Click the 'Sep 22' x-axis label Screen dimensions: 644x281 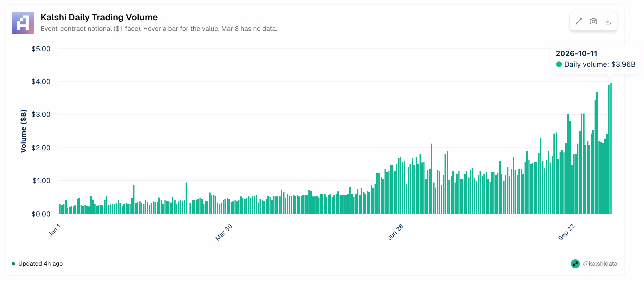tap(566, 232)
